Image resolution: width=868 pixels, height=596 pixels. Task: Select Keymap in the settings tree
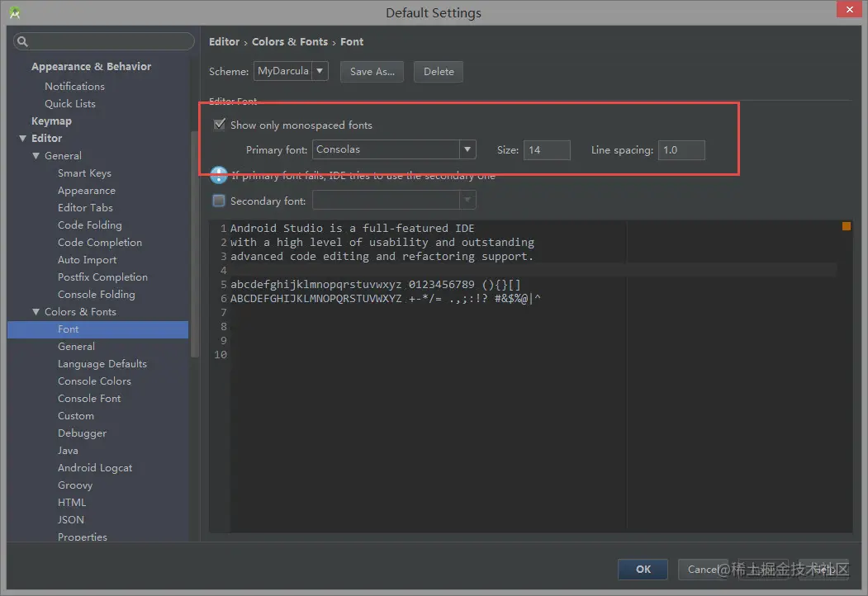(x=51, y=121)
